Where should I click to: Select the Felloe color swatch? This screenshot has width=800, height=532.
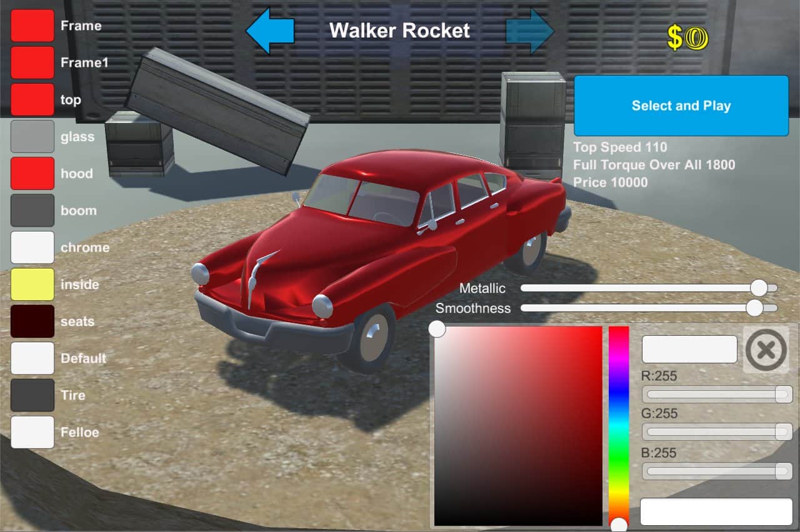tap(32, 433)
